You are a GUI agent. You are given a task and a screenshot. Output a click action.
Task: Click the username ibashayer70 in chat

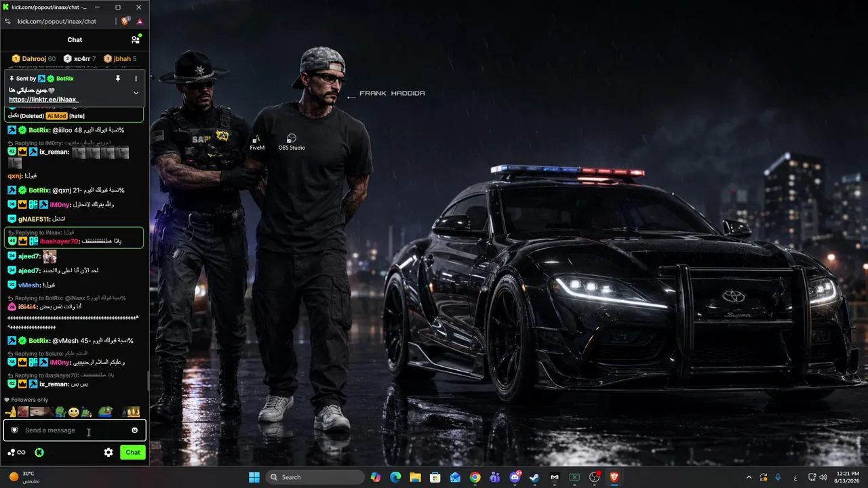[59, 241]
